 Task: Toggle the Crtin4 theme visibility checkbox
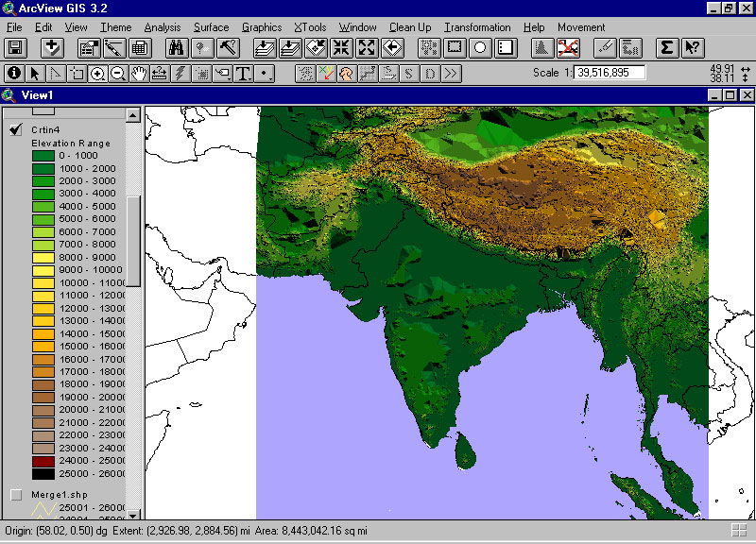click(16, 129)
